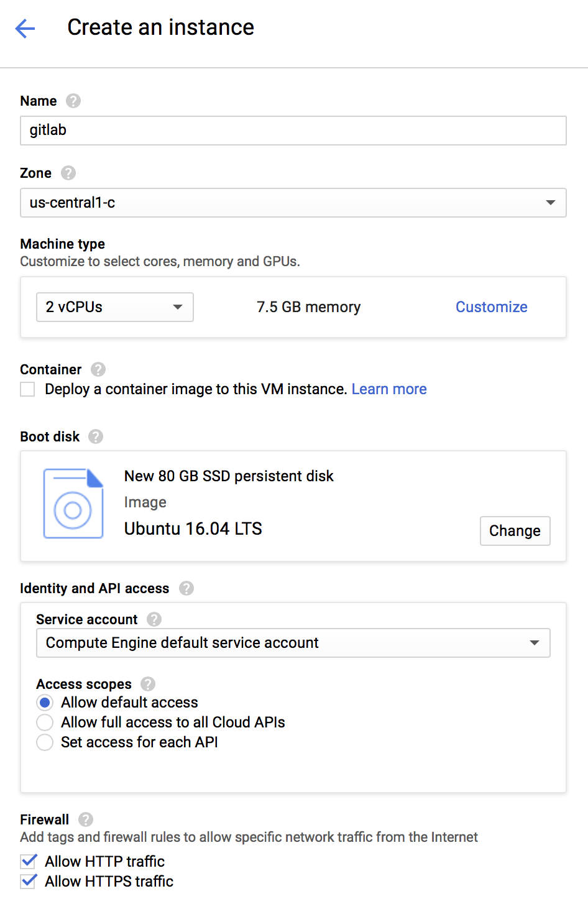Open help icon beside Zone label
The height and width of the screenshot is (904, 588).
[68, 173]
